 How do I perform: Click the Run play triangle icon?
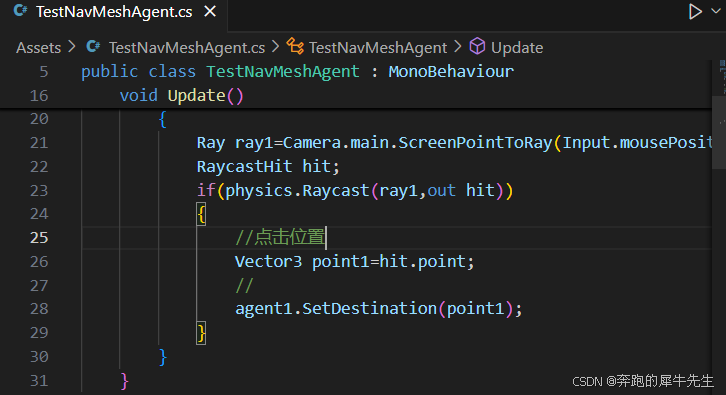click(x=695, y=12)
